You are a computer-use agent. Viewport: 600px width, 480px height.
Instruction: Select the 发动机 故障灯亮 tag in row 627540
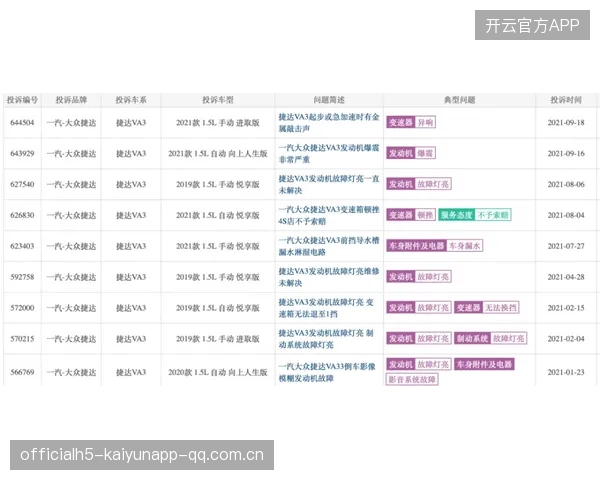[x=419, y=184]
